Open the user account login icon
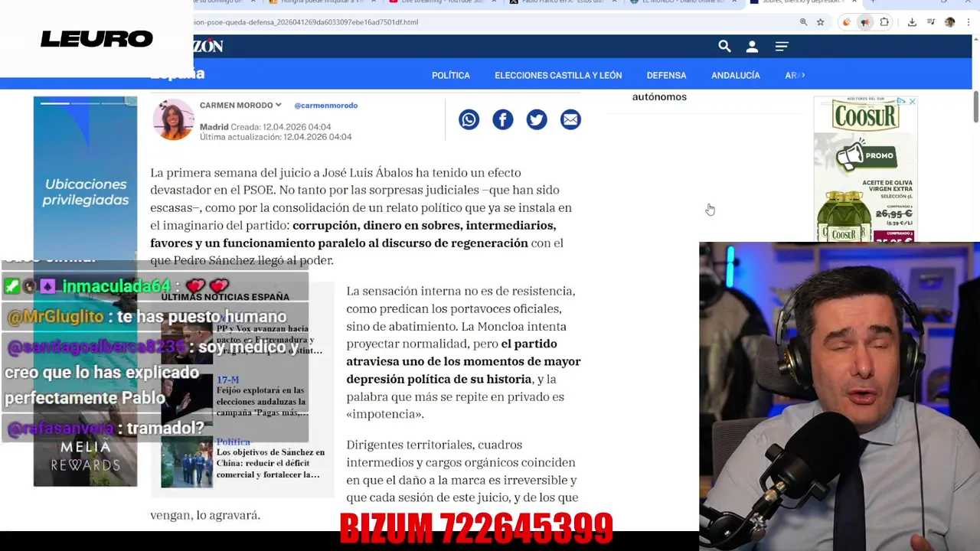Screen dimensions: 980x551 (x=752, y=47)
